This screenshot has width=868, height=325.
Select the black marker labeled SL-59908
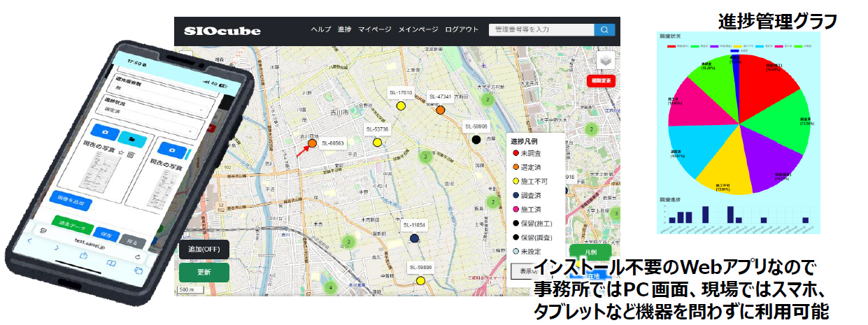[476, 140]
